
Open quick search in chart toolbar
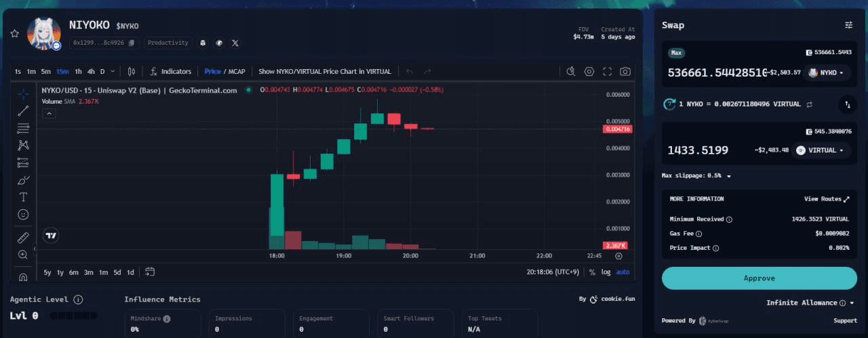pyautogui.click(x=571, y=71)
